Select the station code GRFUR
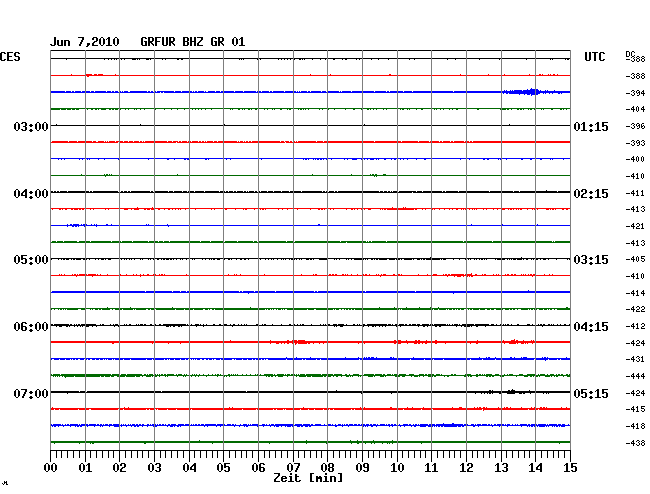This screenshot has width=650, height=494. coord(158,42)
